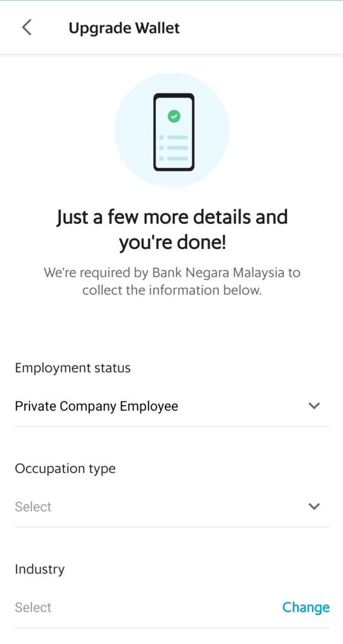
Task: Click 'collect the information below' text line
Action: [x=172, y=291]
